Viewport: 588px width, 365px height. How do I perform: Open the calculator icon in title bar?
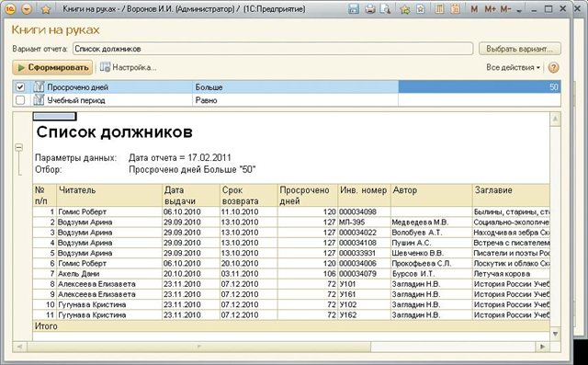point(439,9)
